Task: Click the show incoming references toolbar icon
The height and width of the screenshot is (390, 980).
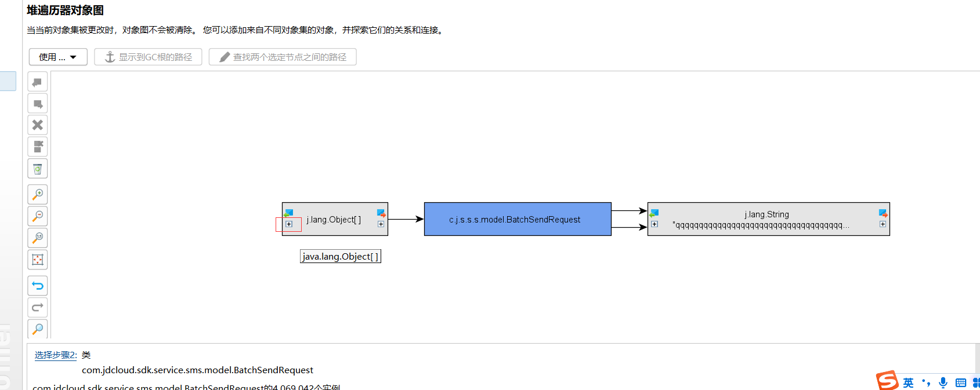Action: click(38, 82)
